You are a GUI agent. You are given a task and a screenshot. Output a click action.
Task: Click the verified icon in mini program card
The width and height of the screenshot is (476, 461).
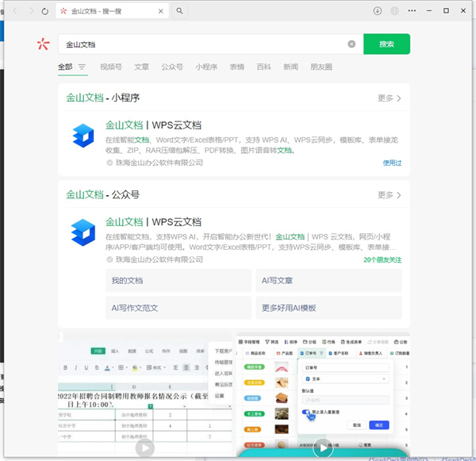pyautogui.click(x=109, y=163)
